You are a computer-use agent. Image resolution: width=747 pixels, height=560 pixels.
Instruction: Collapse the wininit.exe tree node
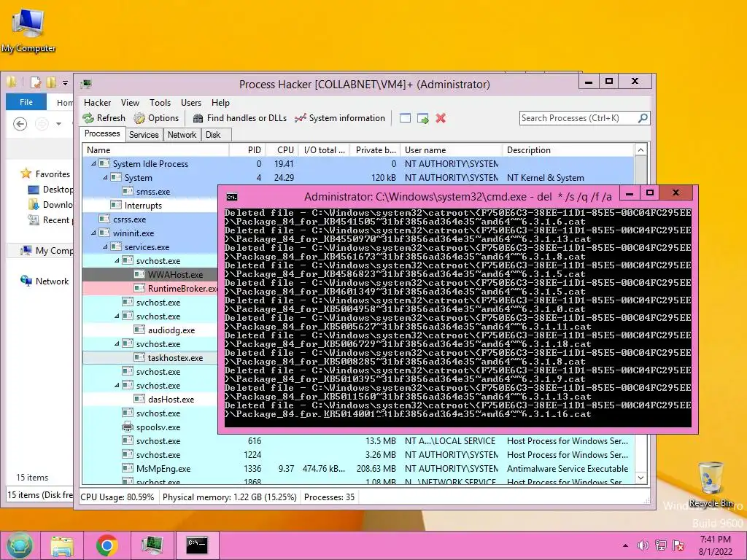93,233
